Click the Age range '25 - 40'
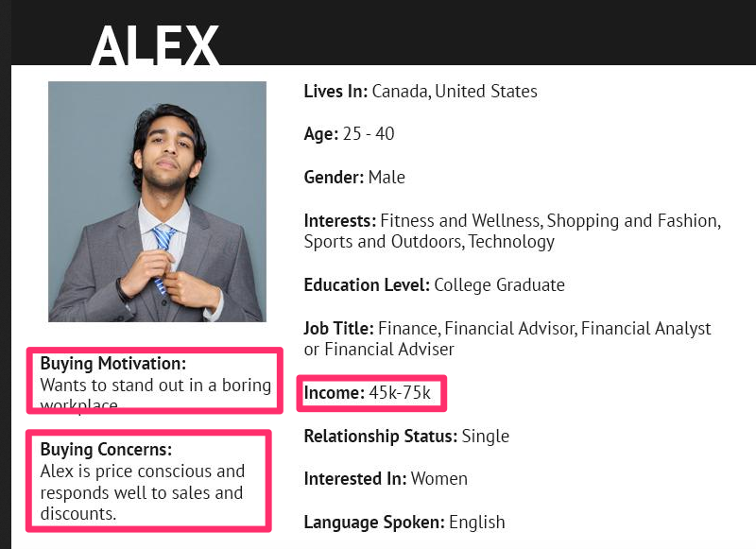Viewport: 756px width, 549px height. pos(369,134)
